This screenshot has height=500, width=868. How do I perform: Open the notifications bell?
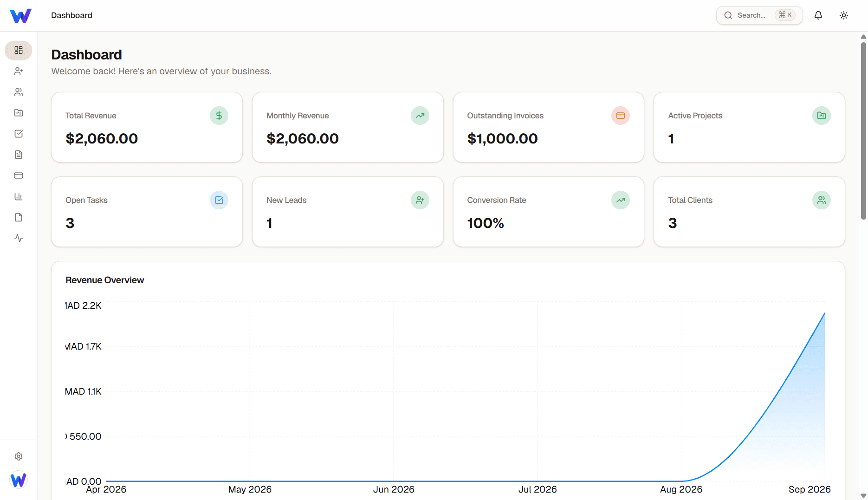tap(818, 15)
